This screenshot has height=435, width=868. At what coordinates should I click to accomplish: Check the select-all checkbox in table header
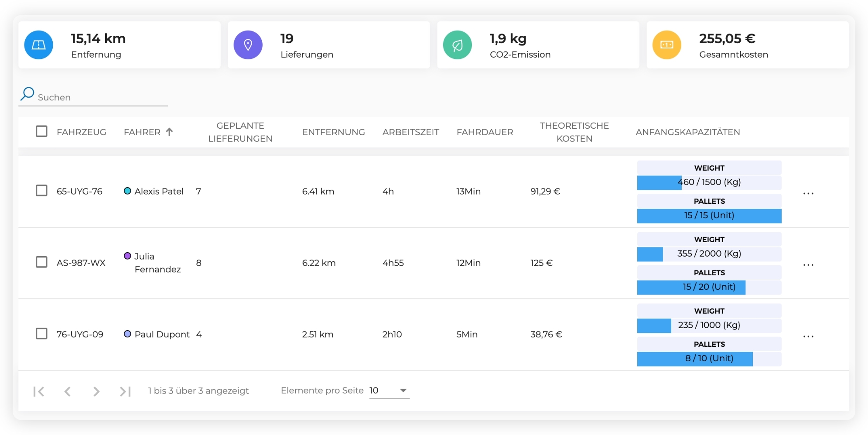[x=41, y=131]
